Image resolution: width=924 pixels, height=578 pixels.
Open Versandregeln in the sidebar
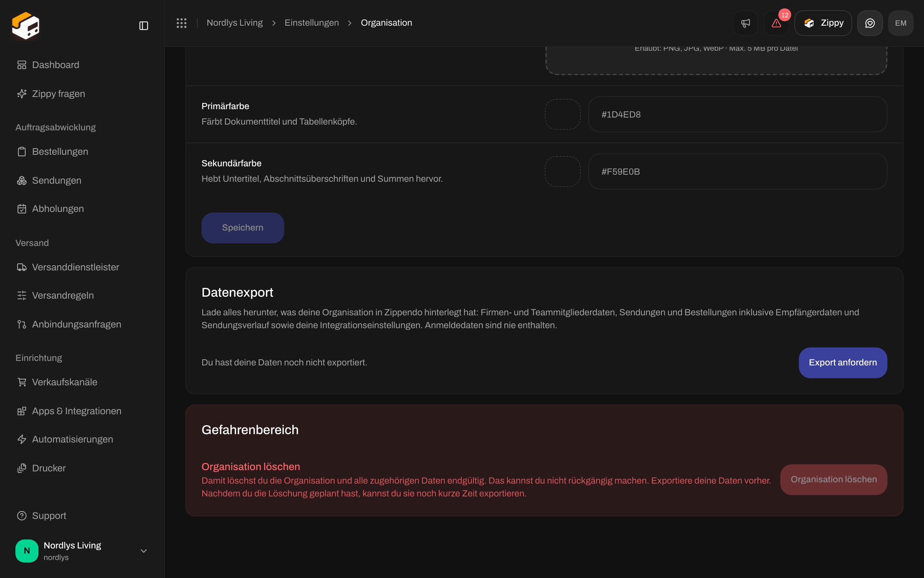(x=82, y=295)
